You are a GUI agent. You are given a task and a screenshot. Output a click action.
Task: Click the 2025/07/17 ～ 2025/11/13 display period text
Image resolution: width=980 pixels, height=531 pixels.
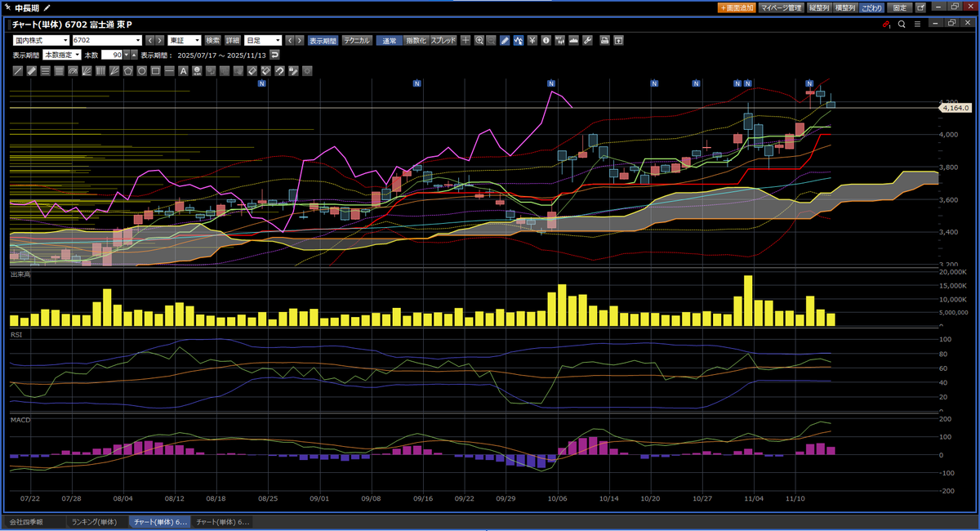(x=221, y=55)
